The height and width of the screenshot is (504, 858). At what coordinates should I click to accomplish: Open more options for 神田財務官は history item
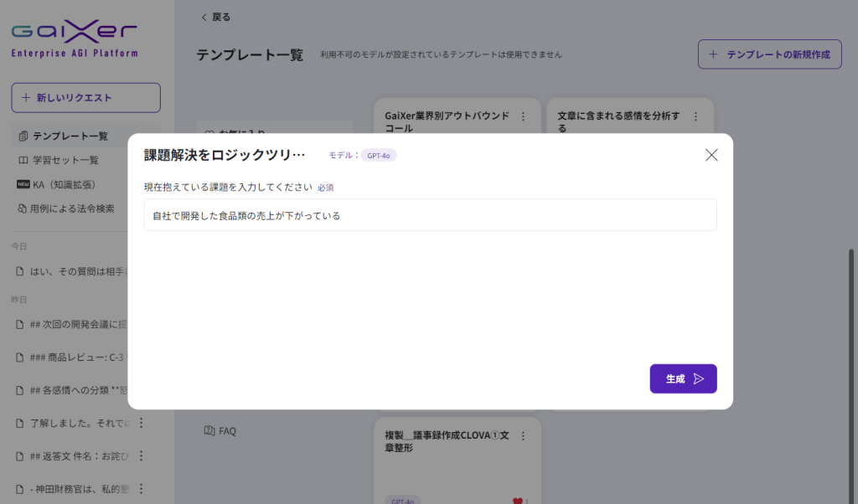click(x=141, y=488)
